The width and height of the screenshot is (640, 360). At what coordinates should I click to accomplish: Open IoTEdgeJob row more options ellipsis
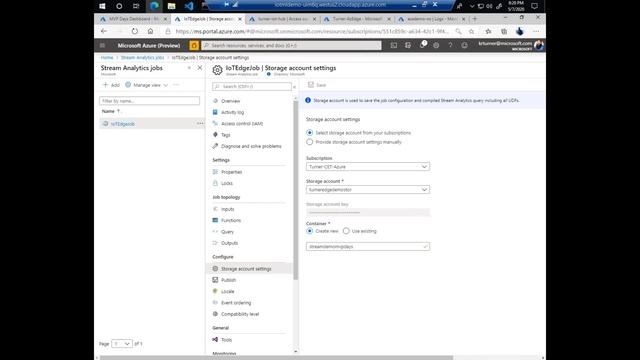pos(200,123)
